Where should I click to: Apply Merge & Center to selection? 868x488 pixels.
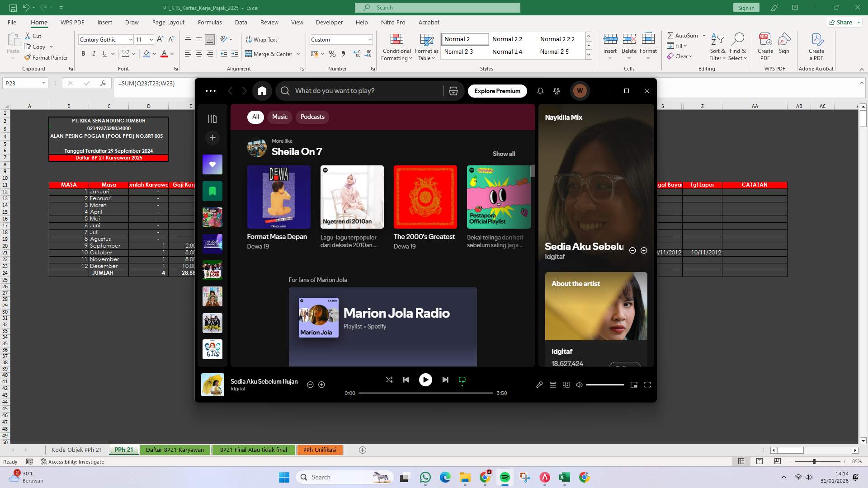[269, 54]
